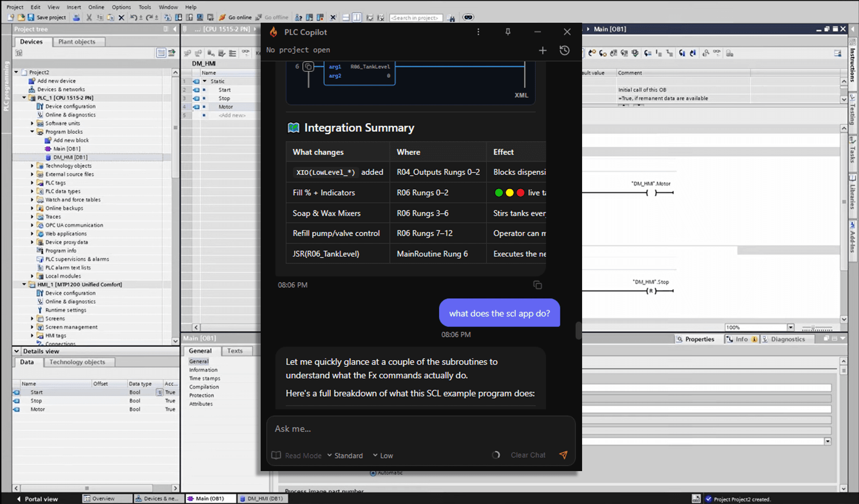
Task: Expand the Technology objects folder
Action: tap(32, 166)
